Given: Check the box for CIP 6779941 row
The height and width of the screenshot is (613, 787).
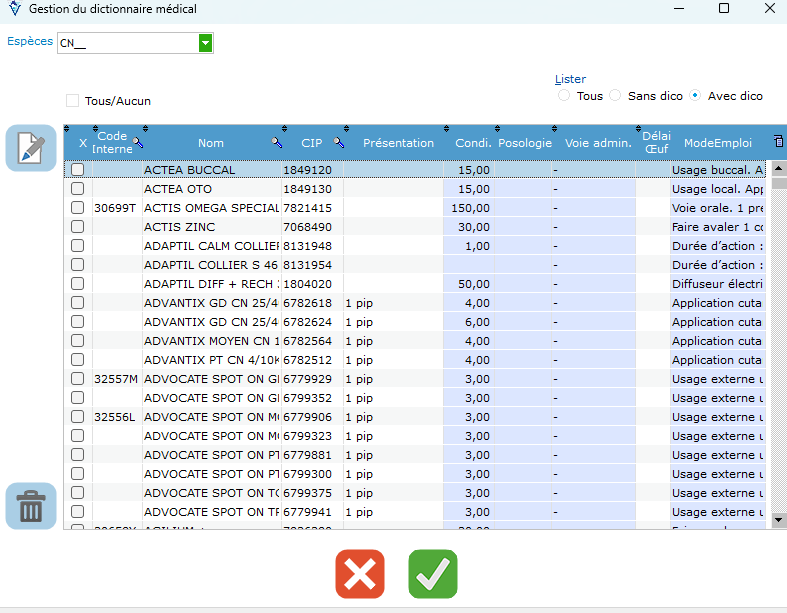Looking at the screenshot, I should click(x=77, y=512).
